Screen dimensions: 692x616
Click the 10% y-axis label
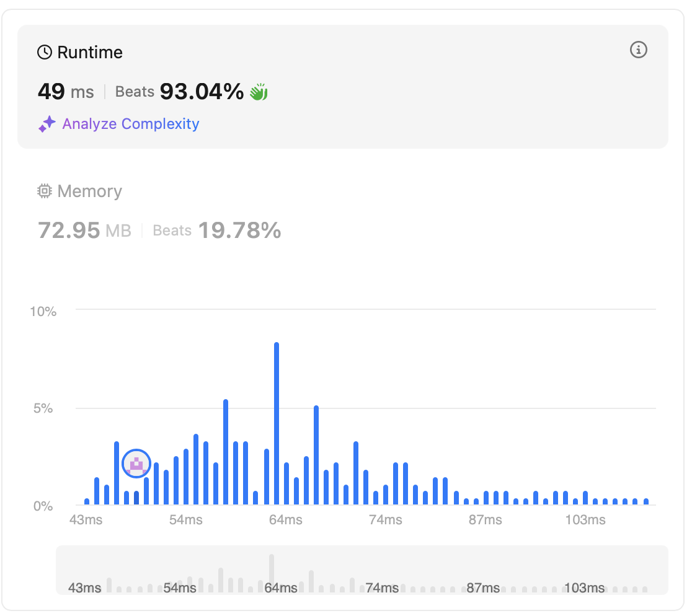[x=43, y=311]
